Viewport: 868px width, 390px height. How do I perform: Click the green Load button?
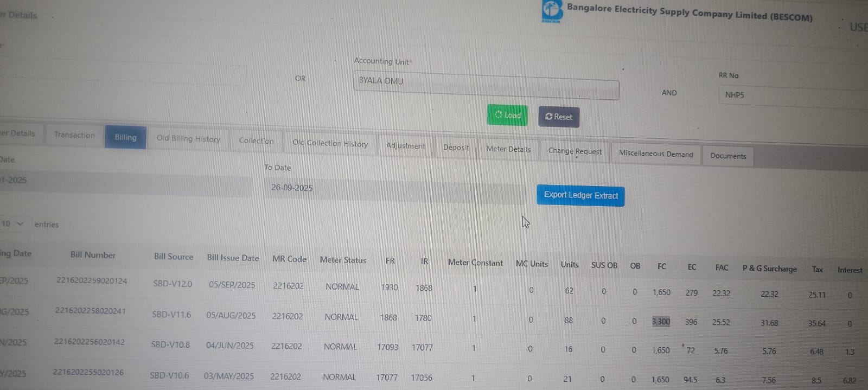coord(507,115)
